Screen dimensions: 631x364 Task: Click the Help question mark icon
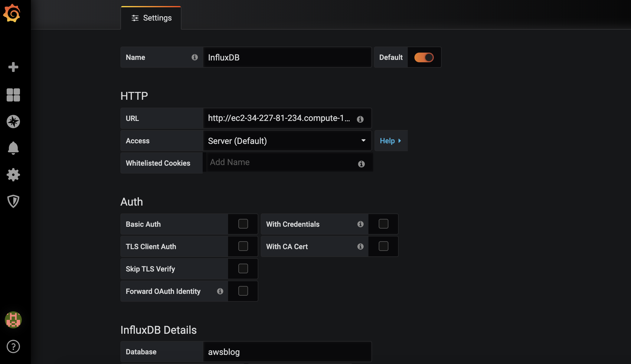click(x=13, y=346)
